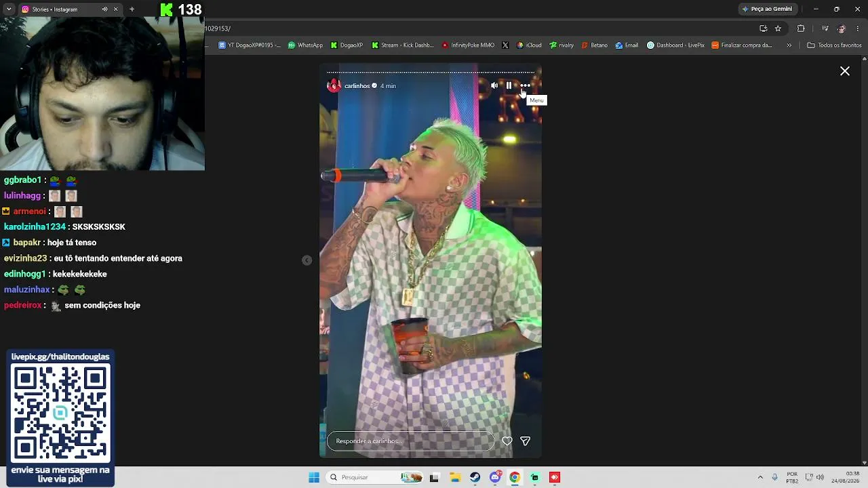Click the 'Responder a carlinhos...' reply field
Image resolution: width=868 pixels, height=488 pixels.
(x=411, y=441)
